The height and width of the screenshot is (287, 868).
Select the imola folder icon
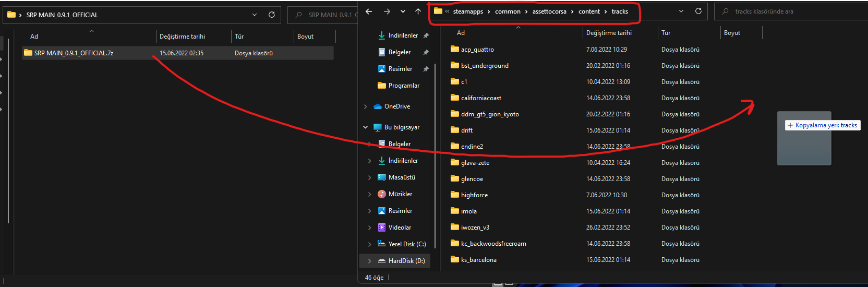click(455, 211)
